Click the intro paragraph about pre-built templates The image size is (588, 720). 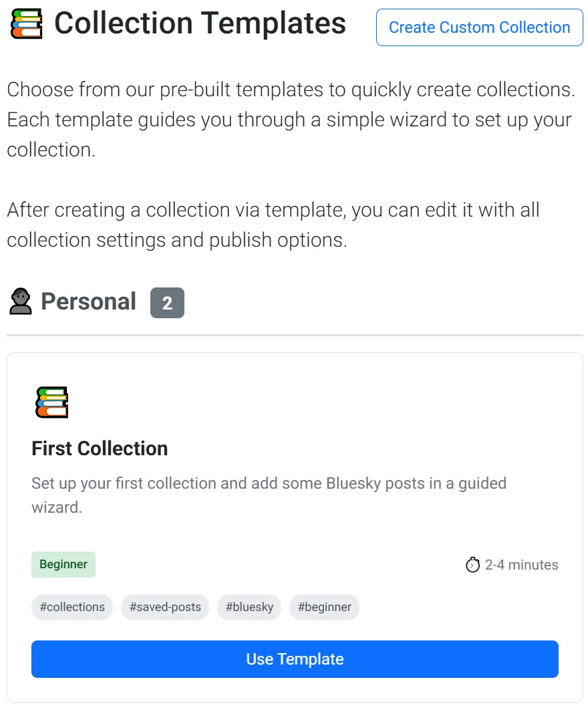[x=291, y=120]
